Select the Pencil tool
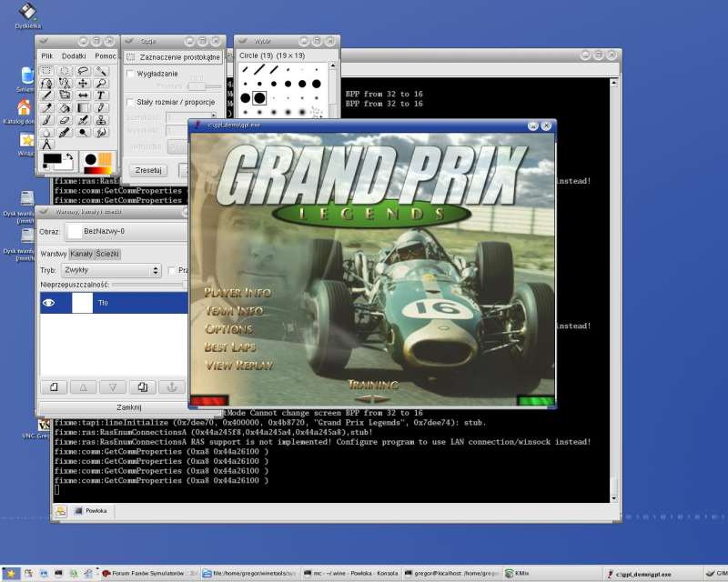This screenshot has height=582, width=728. click(101, 107)
